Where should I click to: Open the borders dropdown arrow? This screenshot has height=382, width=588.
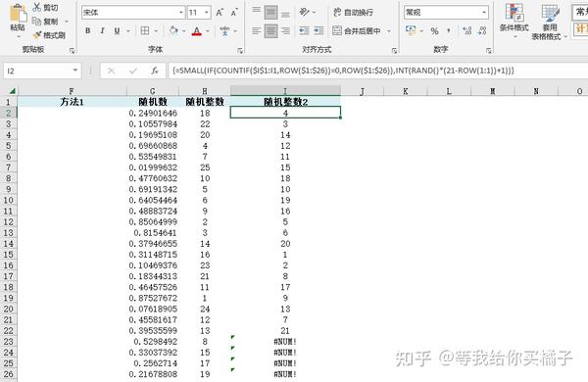pos(156,31)
